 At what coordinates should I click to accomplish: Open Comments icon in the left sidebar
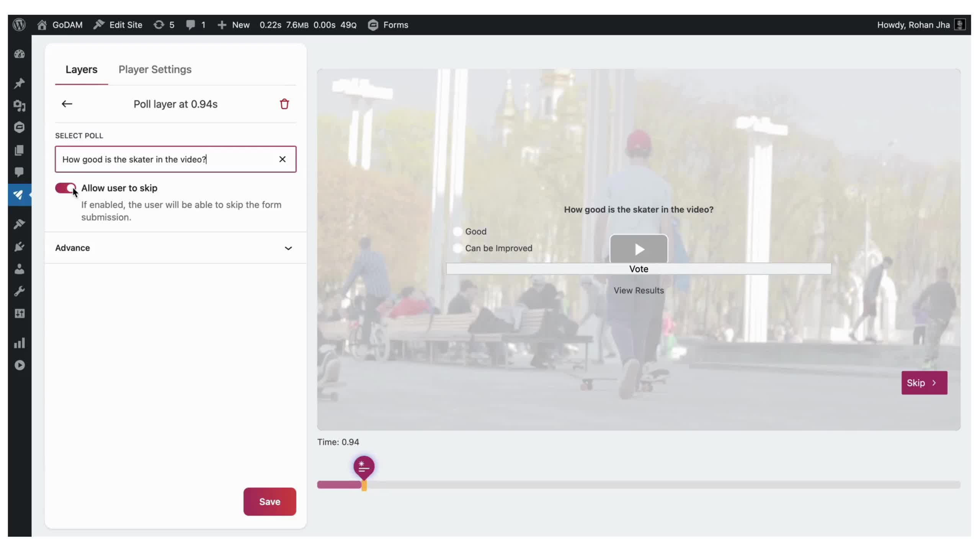19,172
